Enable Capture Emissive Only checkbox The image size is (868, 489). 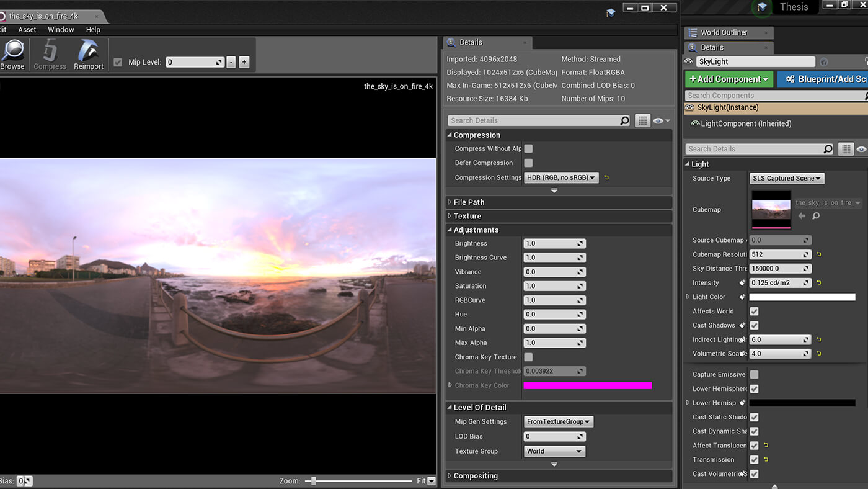[754, 375]
